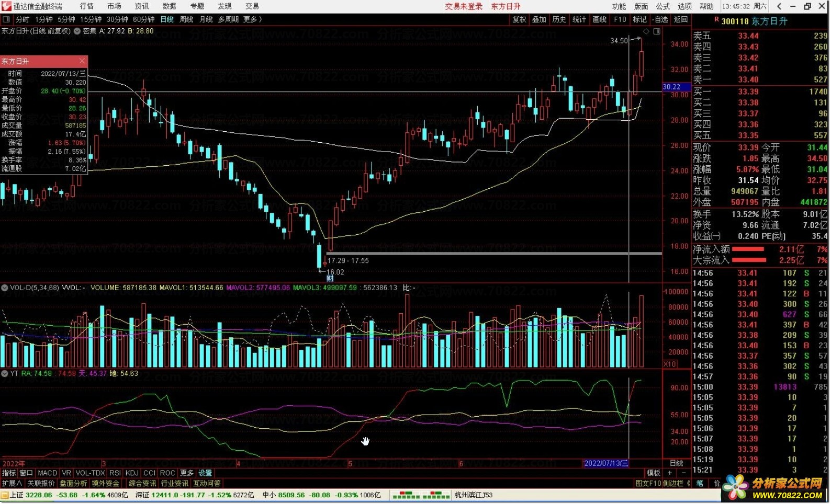Open the 版面 menu
Viewport: 831px width, 504px height.
point(641,6)
